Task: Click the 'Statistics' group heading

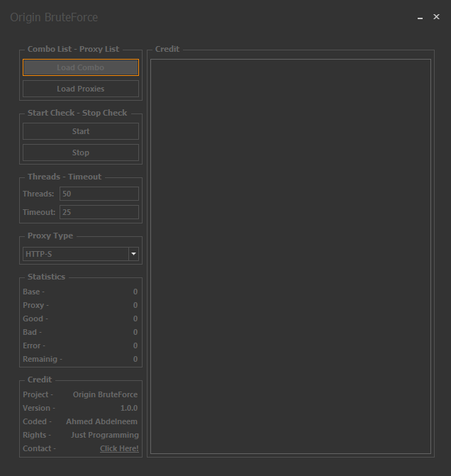Action: point(46,277)
